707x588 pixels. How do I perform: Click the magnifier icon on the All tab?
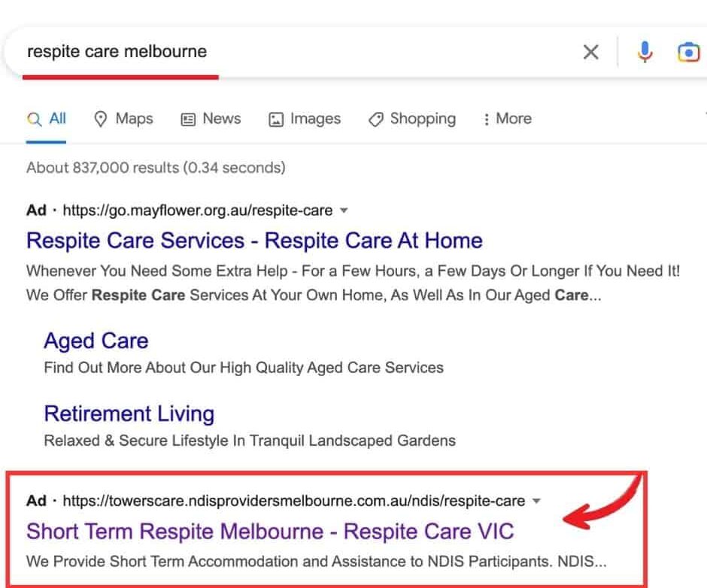coord(34,119)
